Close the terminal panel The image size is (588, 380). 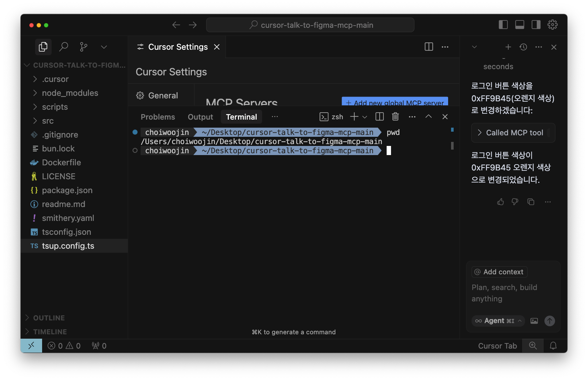pos(445,117)
